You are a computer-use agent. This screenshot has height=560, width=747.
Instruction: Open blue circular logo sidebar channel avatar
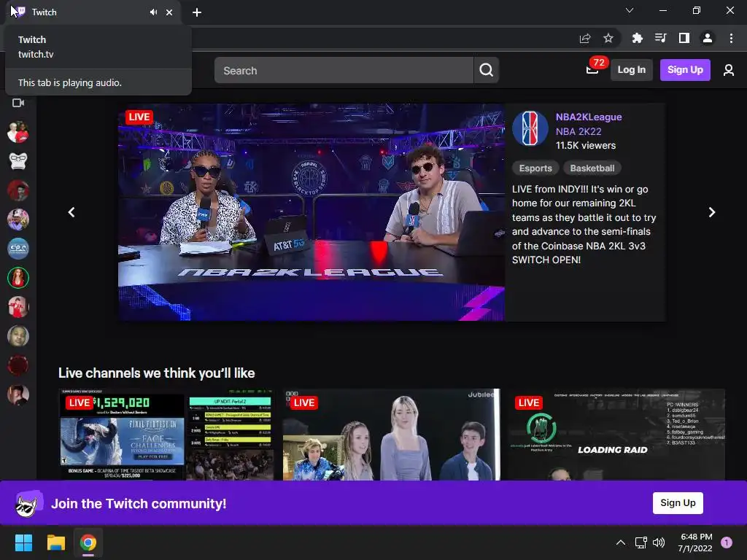coord(18,249)
